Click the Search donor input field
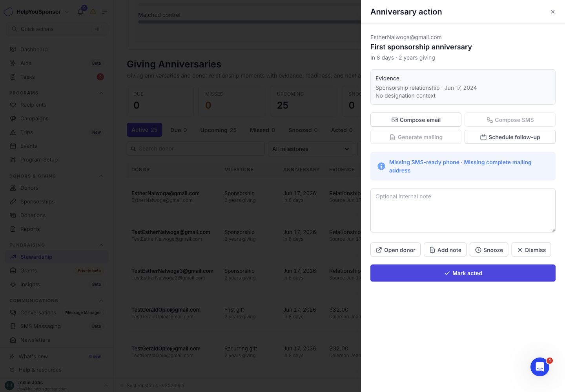Viewport: 565px width, 392px height. [x=196, y=149]
